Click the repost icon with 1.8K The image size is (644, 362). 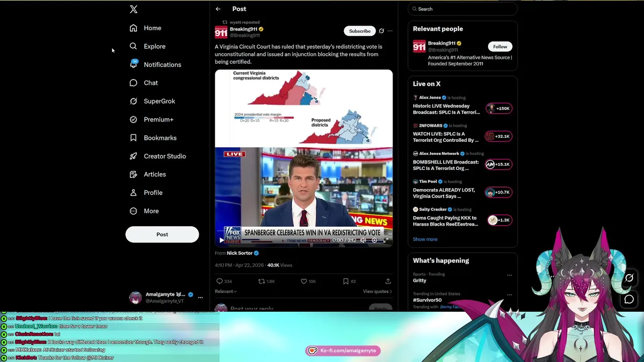pyautogui.click(x=262, y=282)
